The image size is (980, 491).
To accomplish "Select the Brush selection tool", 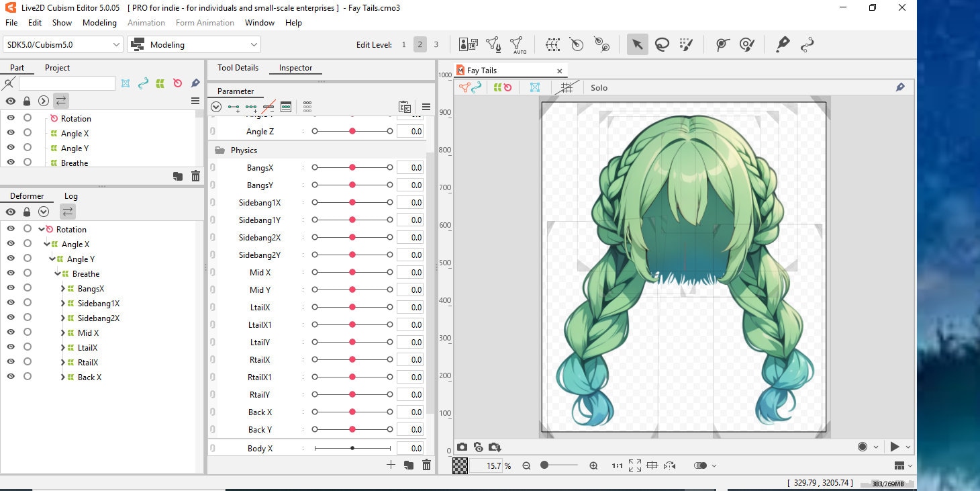I will (x=686, y=44).
